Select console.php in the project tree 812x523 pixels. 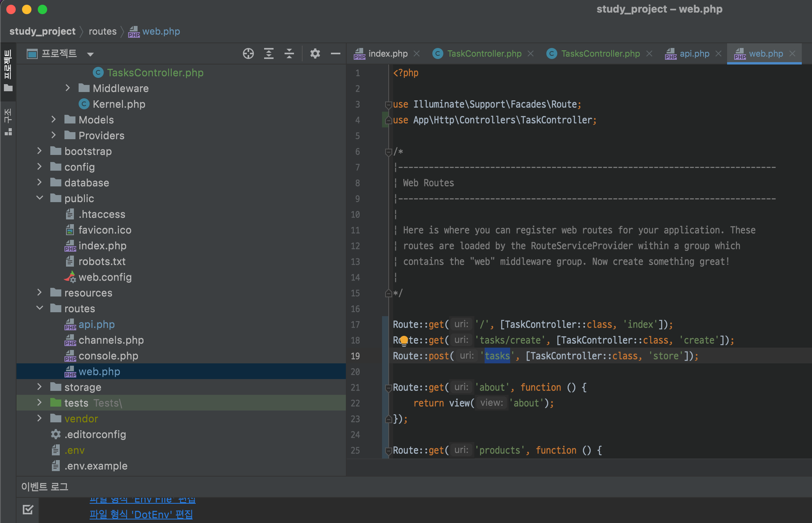pyautogui.click(x=108, y=356)
